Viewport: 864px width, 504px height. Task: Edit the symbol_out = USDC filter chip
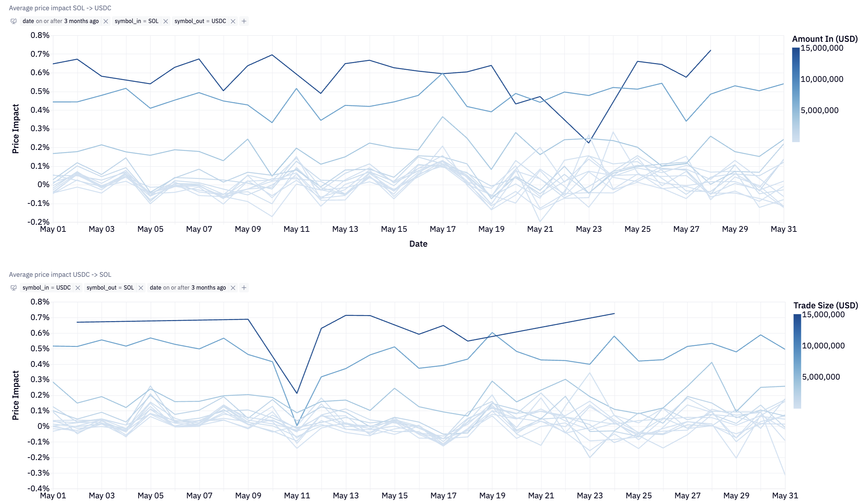pos(200,21)
